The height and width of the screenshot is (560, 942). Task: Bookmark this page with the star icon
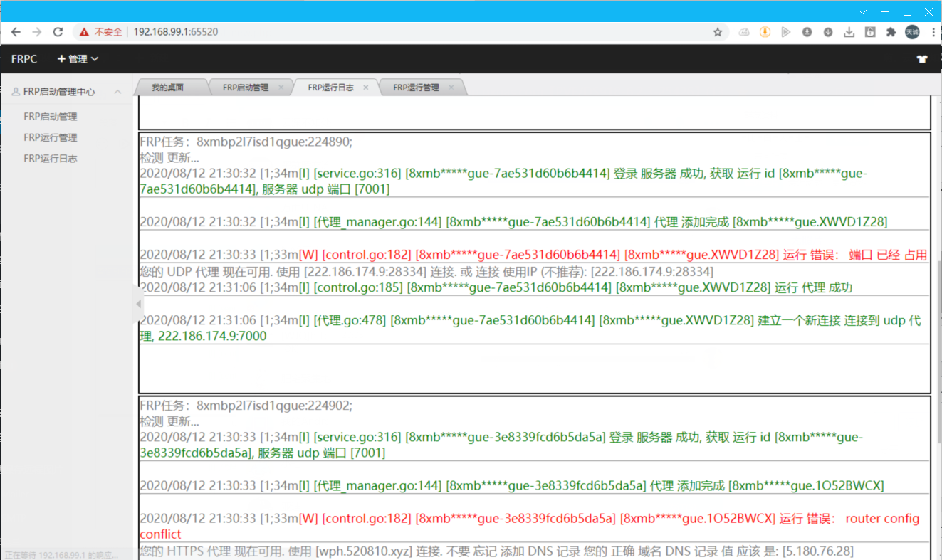tap(718, 32)
